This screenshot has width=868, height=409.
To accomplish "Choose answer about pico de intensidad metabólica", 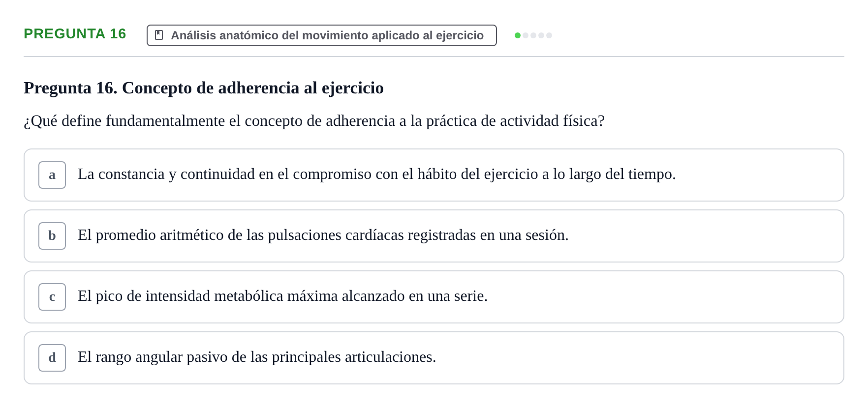I will click(434, 297).
